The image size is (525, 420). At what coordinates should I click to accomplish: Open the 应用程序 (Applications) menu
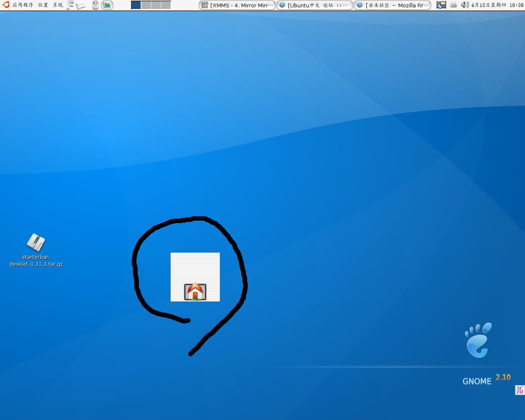pos(23,5)
